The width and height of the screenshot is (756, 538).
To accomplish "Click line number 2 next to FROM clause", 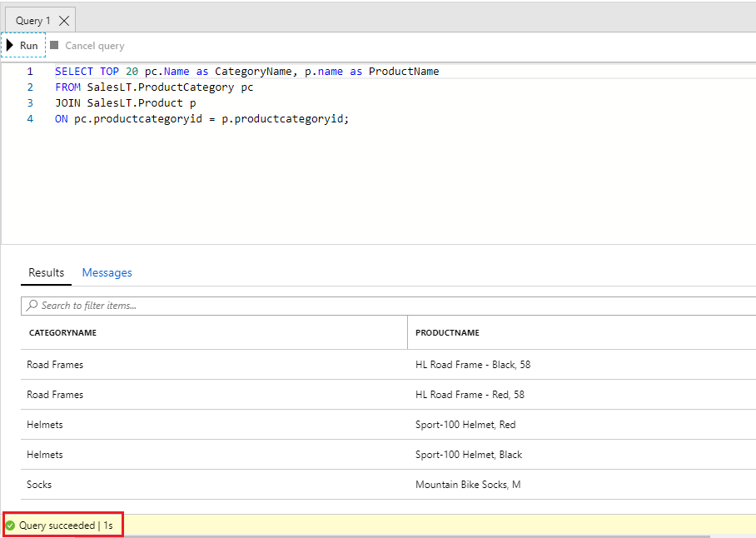I will point(30,87).
